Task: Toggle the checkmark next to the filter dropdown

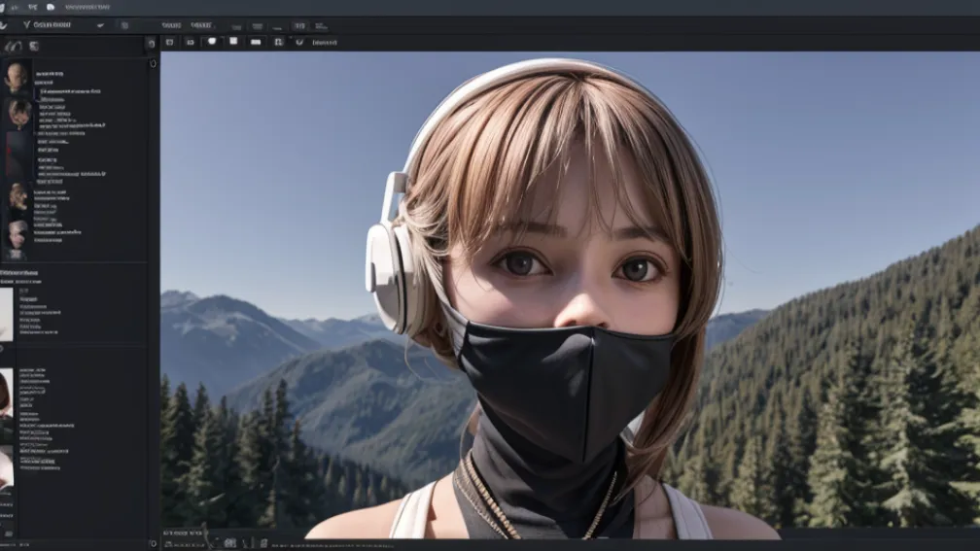Action: point(100,24)
